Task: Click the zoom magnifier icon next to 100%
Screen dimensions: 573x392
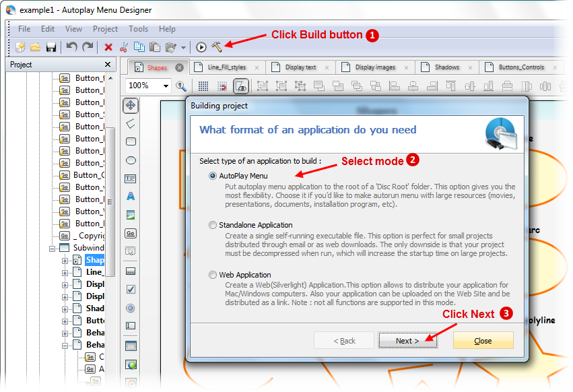Action: click(x=181, y=86)
